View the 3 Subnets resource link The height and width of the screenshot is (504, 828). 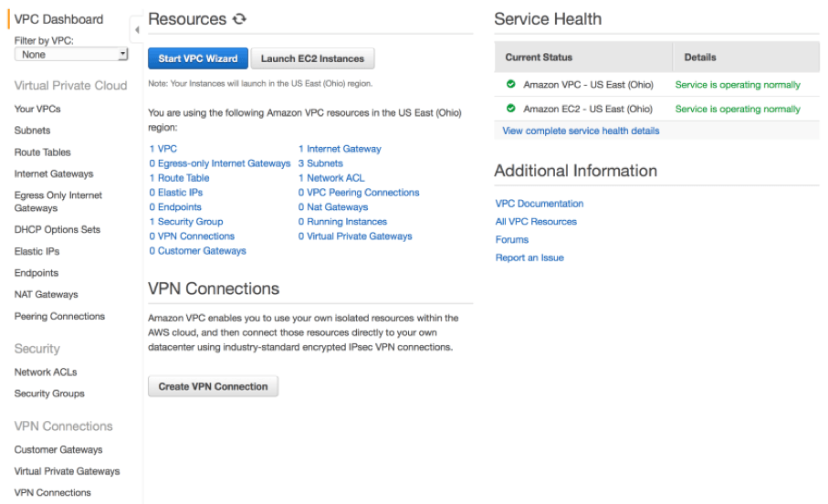pyautogui.click(x=320, y=163)
